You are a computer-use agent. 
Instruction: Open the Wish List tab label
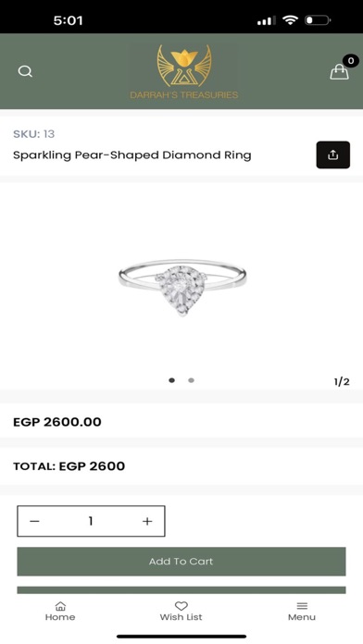click(x=181, y=617)
